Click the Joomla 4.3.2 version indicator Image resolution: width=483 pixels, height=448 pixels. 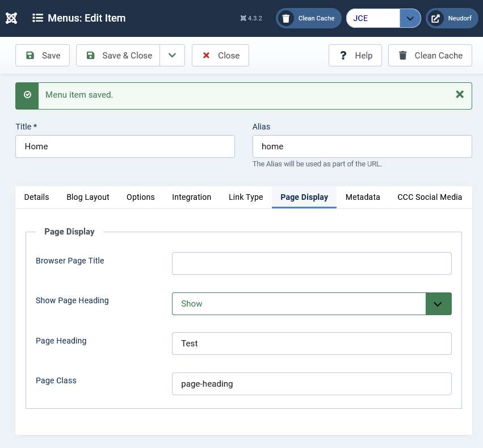pyautogui.click(x=251, y=18)
